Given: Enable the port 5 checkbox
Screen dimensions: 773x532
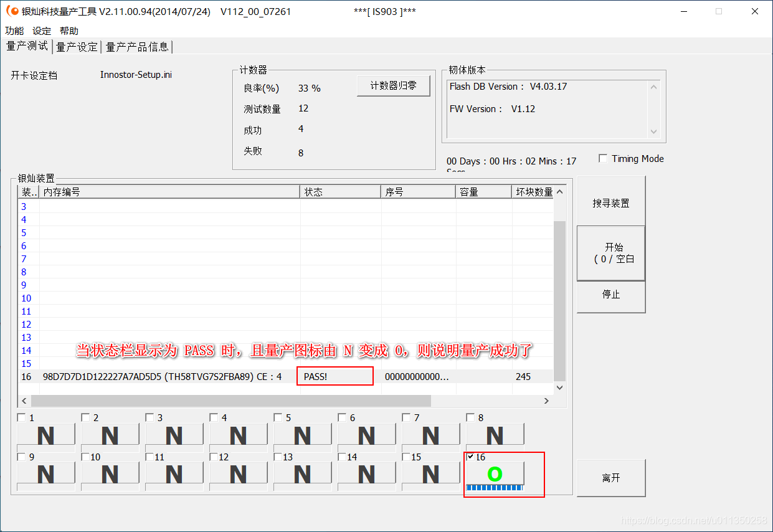Looking at the screenshot, I should [x=278, y=417].
